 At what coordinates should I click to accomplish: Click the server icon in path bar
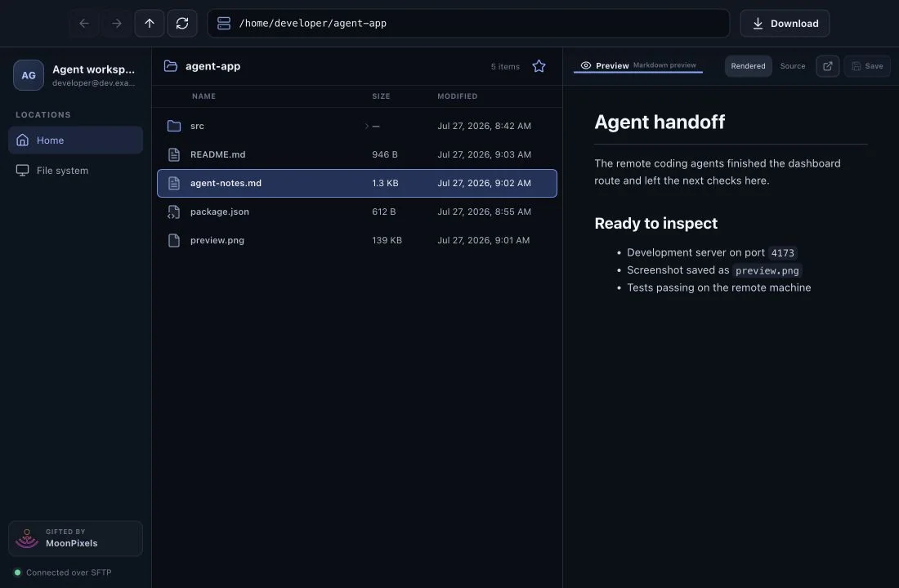[224, 24]
